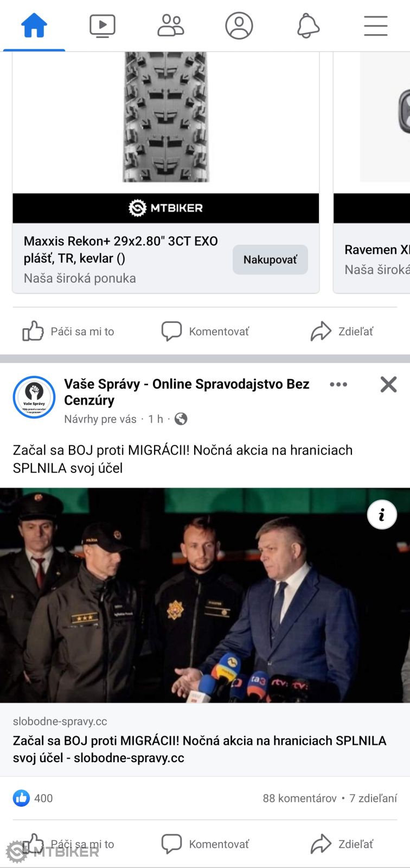Open Vaše Správy page profile picture
This screenshot has width=410, height=868.
click(x=34, y=398)
